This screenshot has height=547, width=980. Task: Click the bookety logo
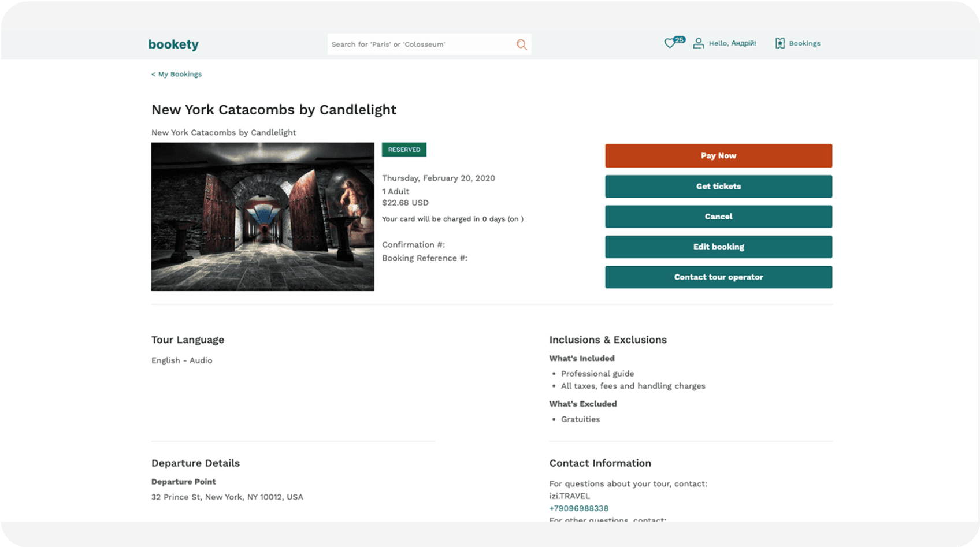tap(173, 44)
